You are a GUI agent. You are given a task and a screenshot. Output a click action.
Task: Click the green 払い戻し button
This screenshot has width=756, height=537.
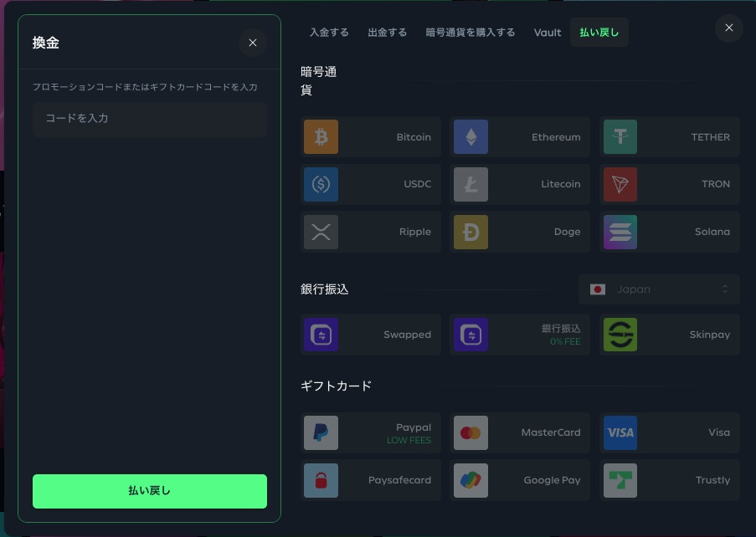point(150,491)
